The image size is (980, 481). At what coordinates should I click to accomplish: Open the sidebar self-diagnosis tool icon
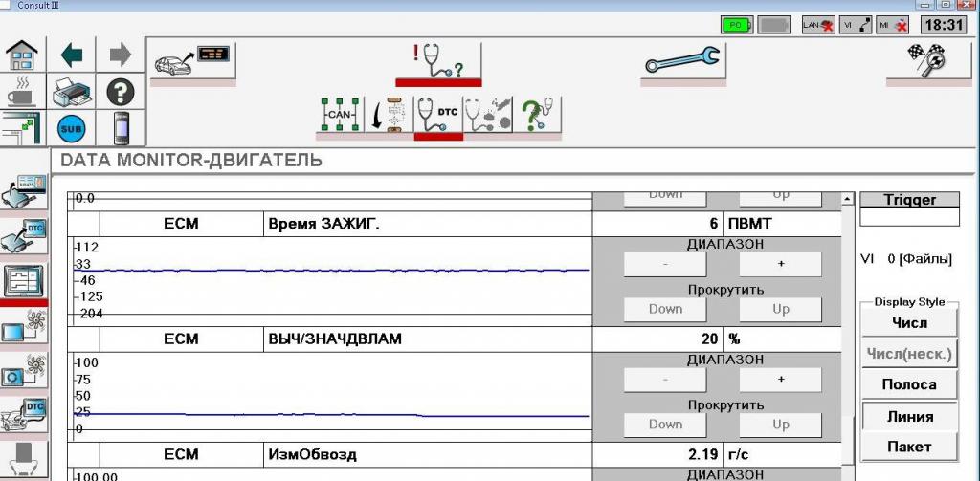(23, 191)
